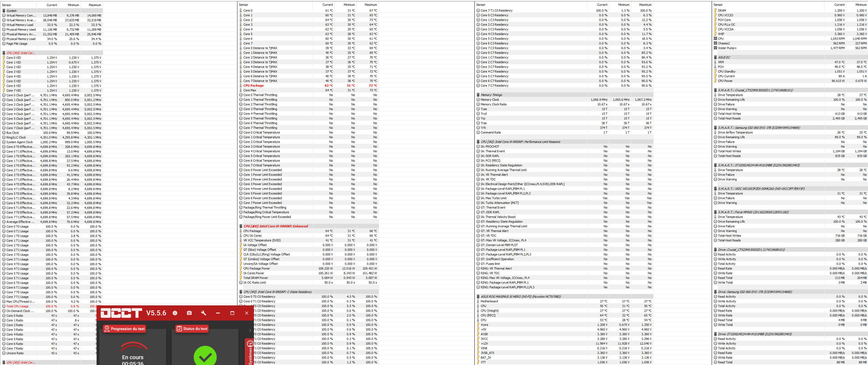Click the OCCT screenshot camera icon
This screenshot has height=365, width=868.
point(189,313)
